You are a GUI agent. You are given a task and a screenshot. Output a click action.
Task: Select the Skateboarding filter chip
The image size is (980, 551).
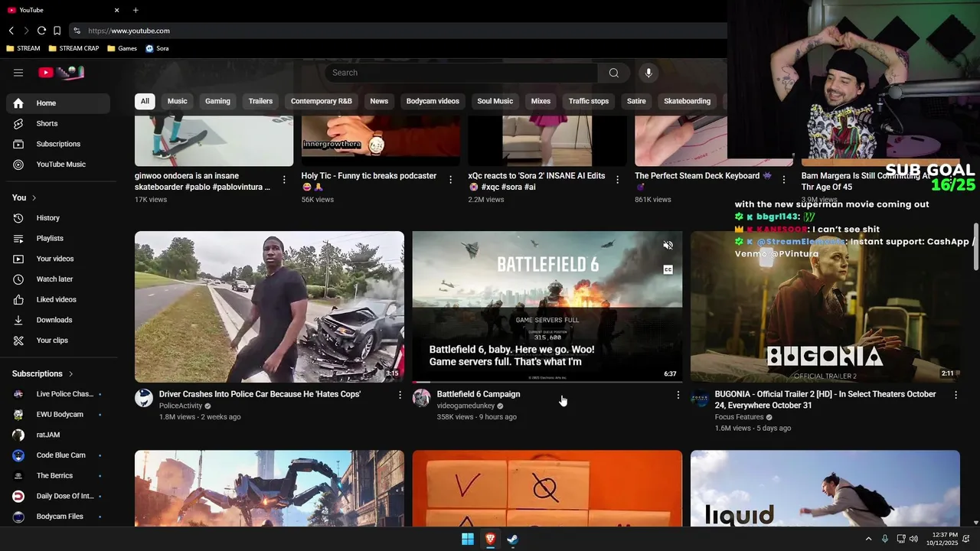coord(687,101)
